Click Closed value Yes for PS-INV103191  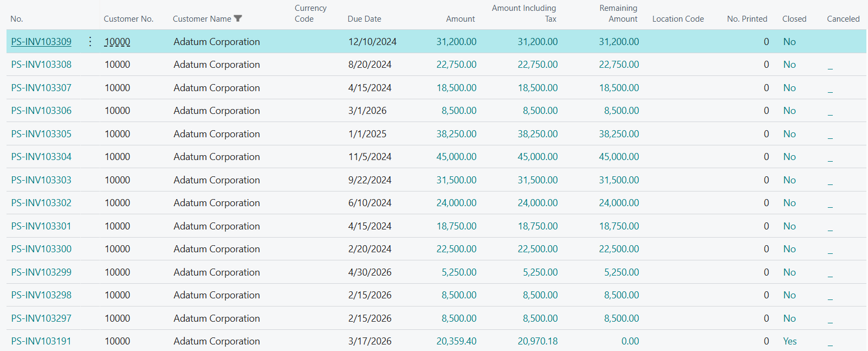790,341
